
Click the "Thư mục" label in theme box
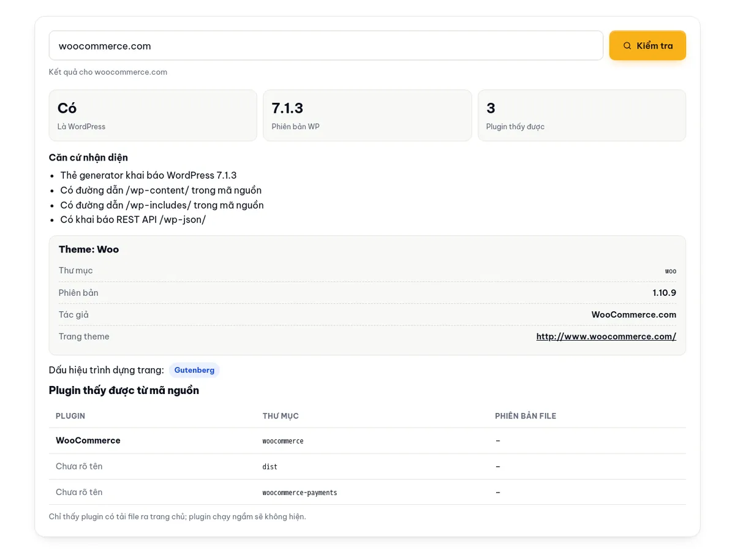pos(76,271)
